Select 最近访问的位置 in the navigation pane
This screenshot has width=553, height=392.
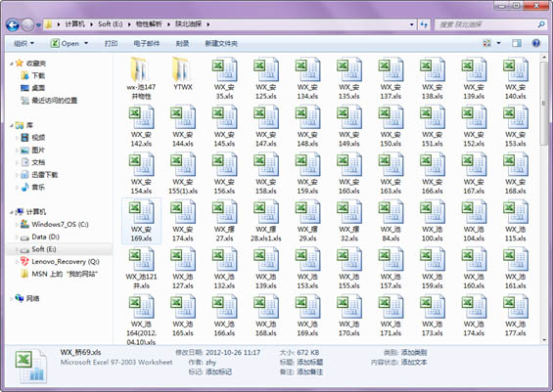coord(49,101)
